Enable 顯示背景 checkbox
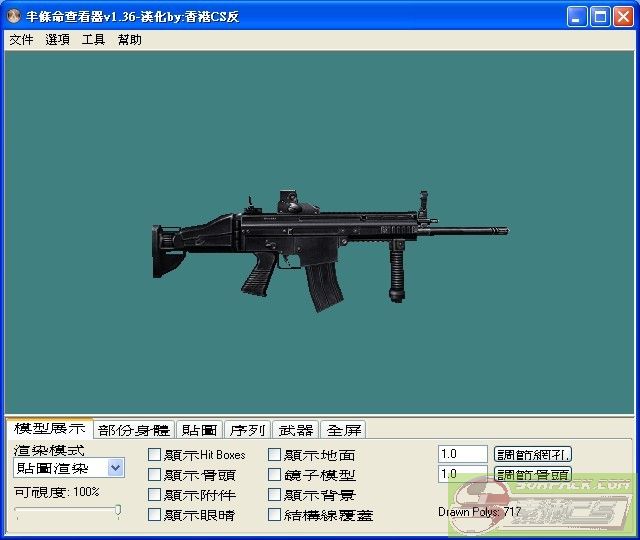The image size is (640, 540). pyautogui.click(x=274, y=494)
